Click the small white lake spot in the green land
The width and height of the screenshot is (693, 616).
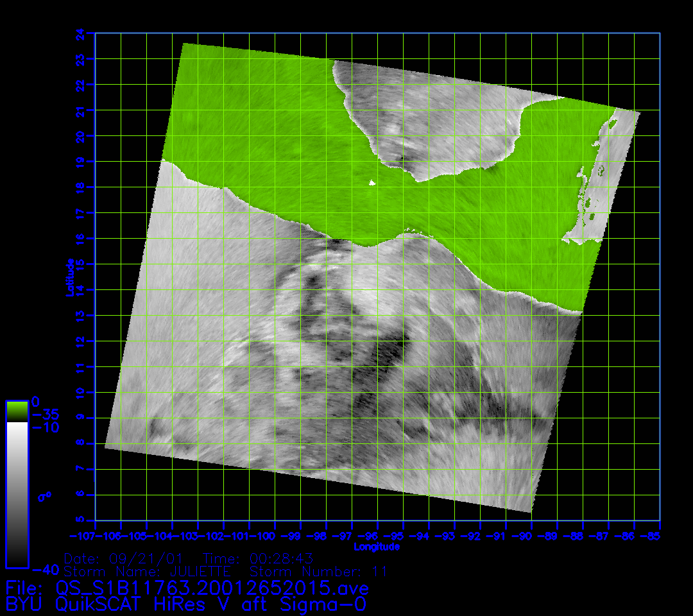click(372, 184)
